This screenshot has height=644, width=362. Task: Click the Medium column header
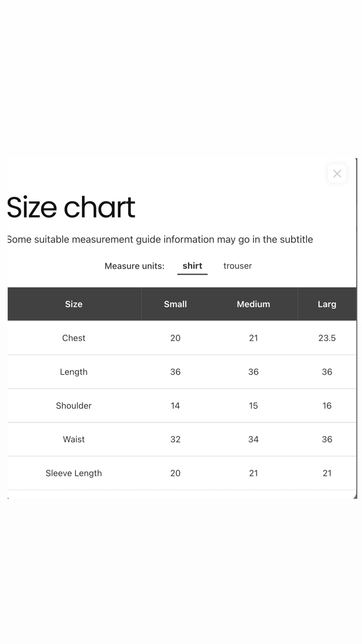click(253, 304)
